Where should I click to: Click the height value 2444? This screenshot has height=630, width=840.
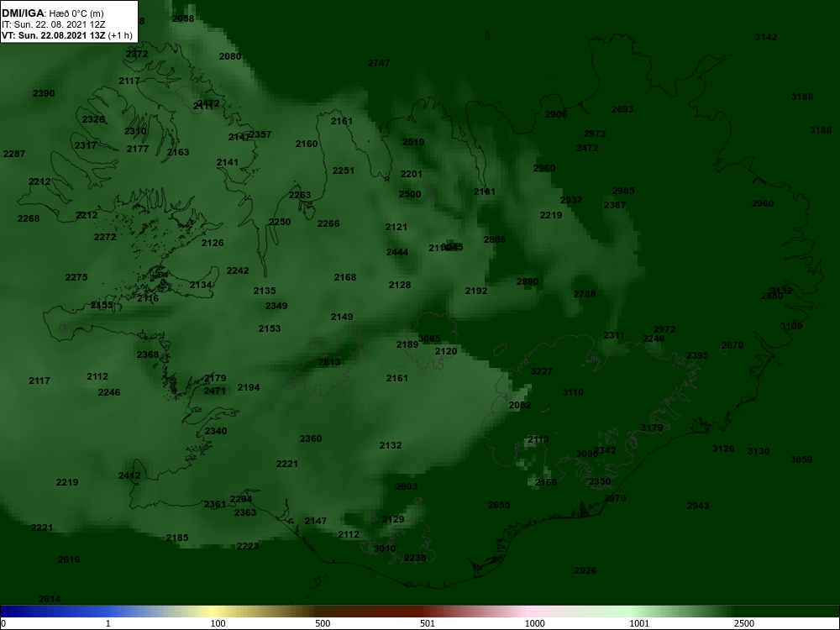coord(397,252)
